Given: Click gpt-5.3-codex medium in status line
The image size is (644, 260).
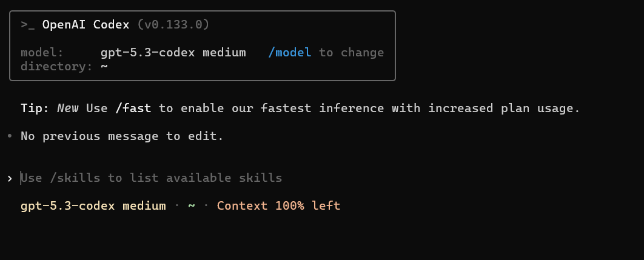Looking at the screenshot, I should click(x=93, y=205).
